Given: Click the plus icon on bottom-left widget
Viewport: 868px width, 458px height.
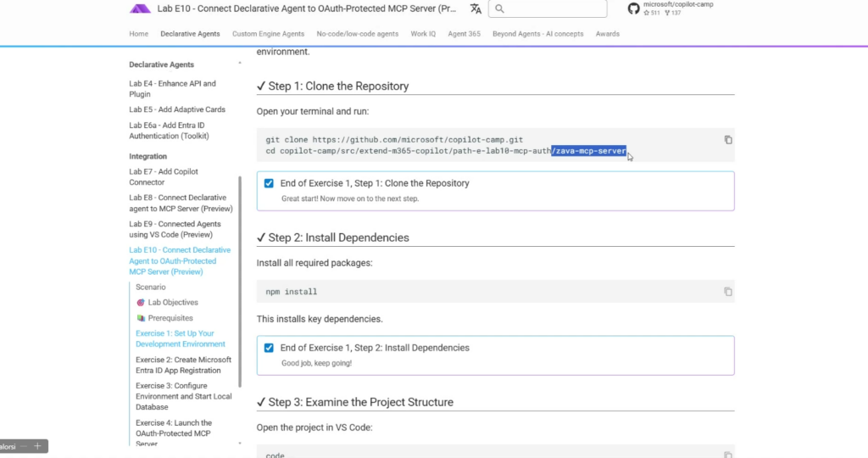Looking at the screenshot, I should point(37,446).
